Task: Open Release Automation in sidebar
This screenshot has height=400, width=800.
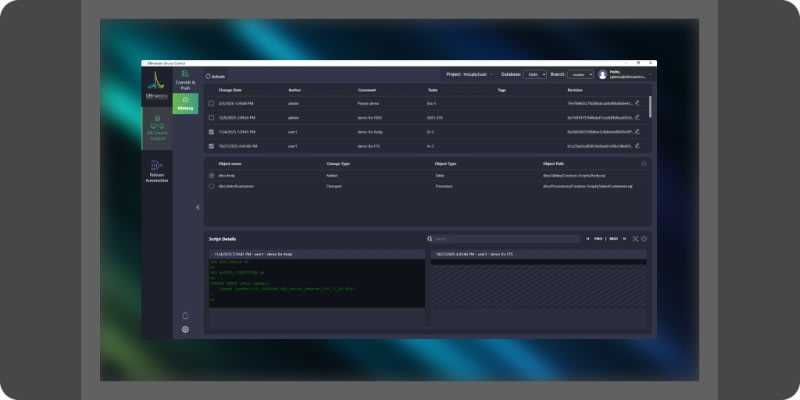Action: [x=157, y=171]
